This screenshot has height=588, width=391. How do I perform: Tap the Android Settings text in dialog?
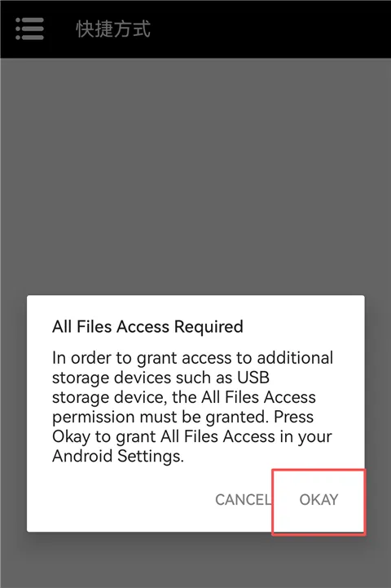[x=118, y=457]
